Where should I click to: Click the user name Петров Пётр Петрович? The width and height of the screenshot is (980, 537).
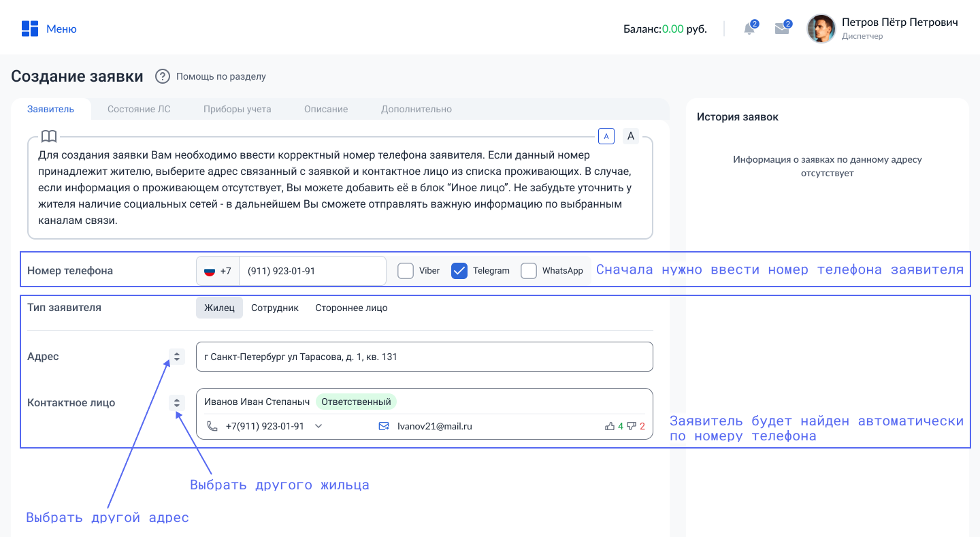tap(900, 22)
